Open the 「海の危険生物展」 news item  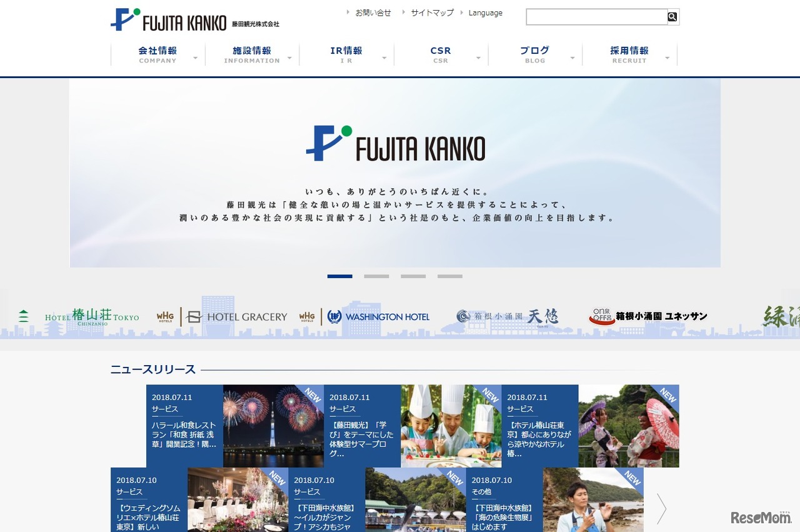pyautogui.click(x=504, y=499)
